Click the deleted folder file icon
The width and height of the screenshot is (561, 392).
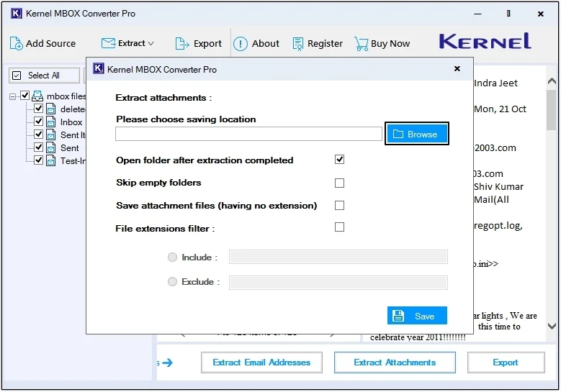point(51,109)
